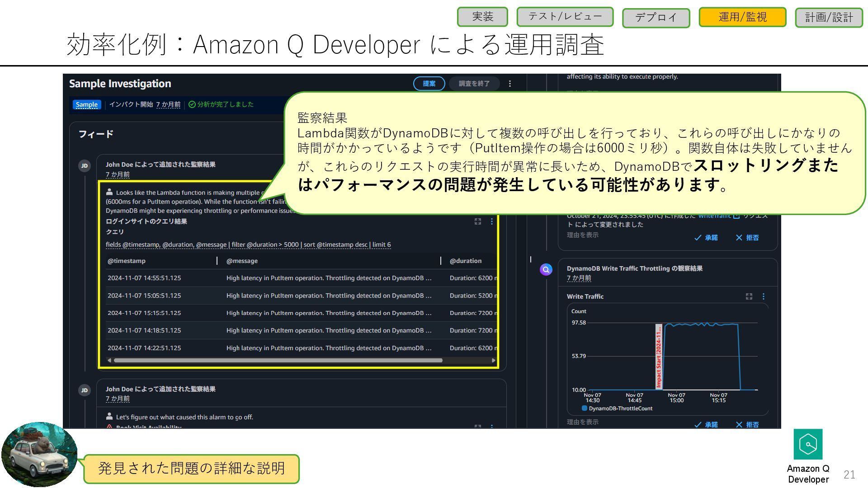Click the table's left scroll arrow
Screen dimensions: 868x488
tap(109, 360)
